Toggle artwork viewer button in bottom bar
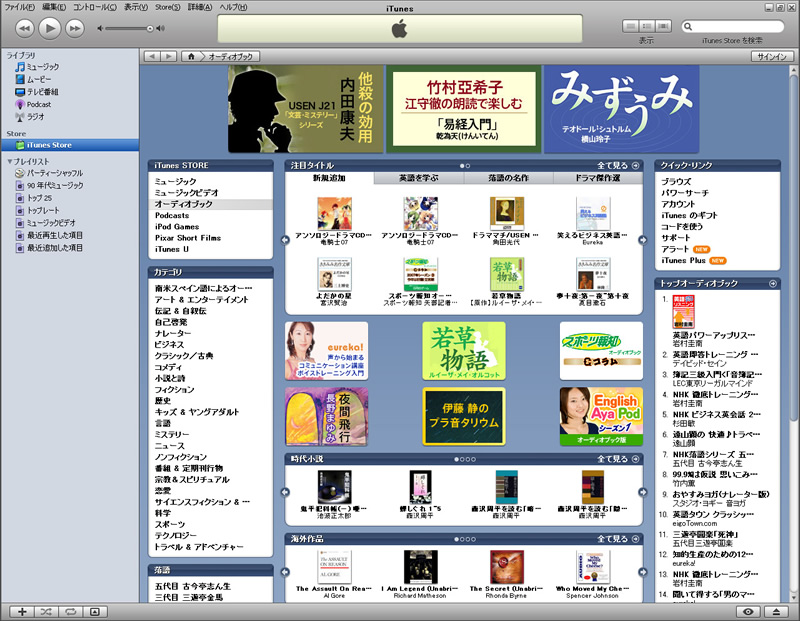Screen dimensions: 800x621 (x=95, y=612)
